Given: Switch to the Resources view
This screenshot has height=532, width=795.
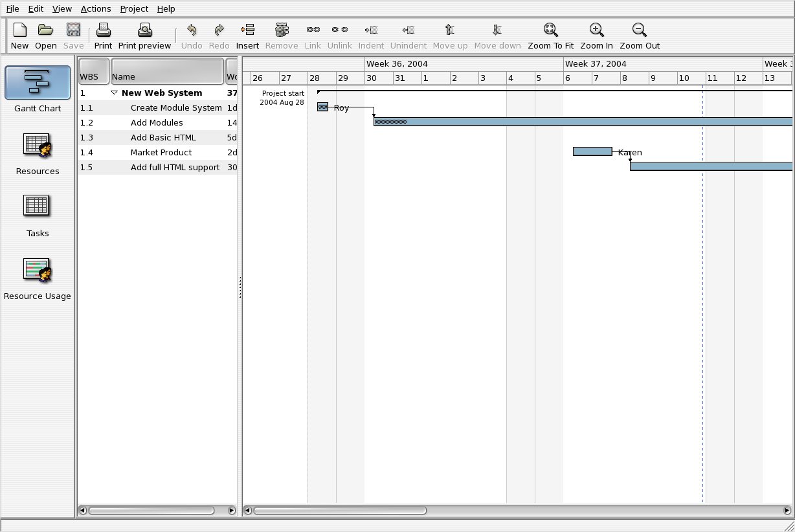Looking at the screenshot, I should [38, 154].
